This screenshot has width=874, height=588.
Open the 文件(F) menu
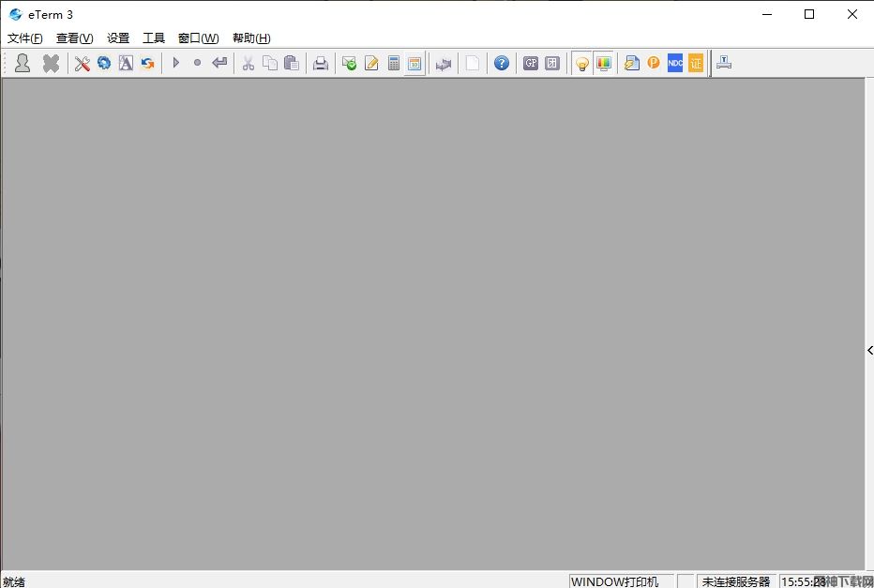[x=25, y=38]
